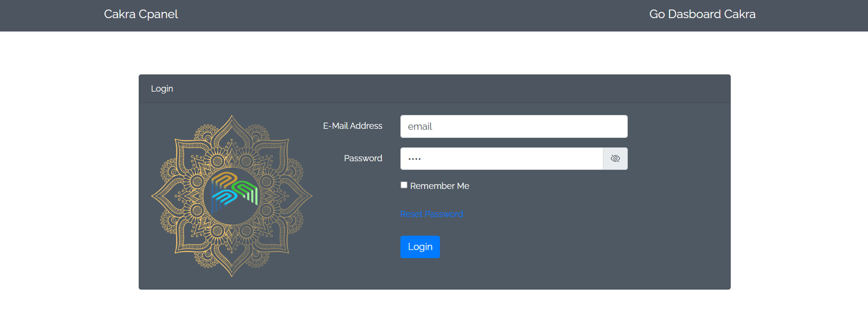Click the colorful emblem inside the mandala

(234, 194)
